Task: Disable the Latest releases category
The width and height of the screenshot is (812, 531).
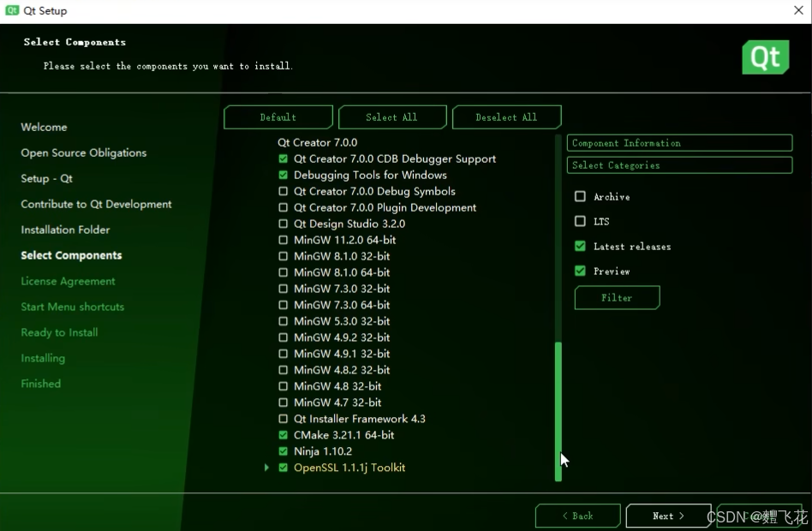Action: pyautogui.click(x=580, y=246)
